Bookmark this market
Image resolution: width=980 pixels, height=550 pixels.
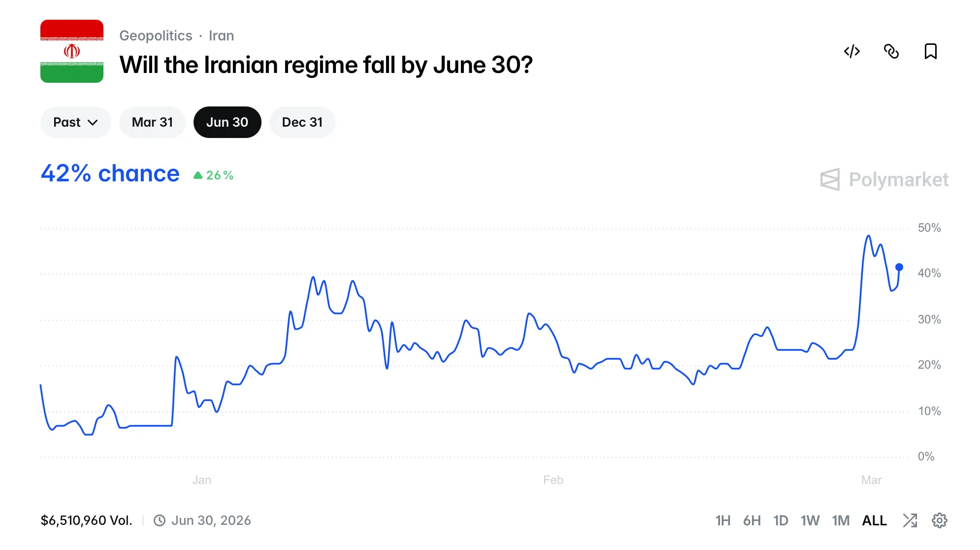click(930, 51)
